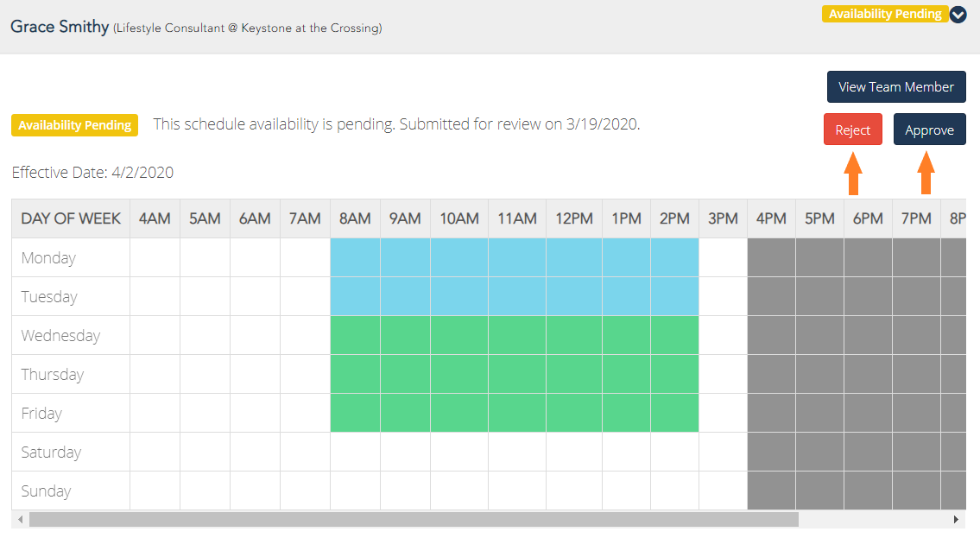Viewport: 980px width, 538px height.
Task: Click the 1PM column header
Action: pyautogui.click(x=626, y=218)
